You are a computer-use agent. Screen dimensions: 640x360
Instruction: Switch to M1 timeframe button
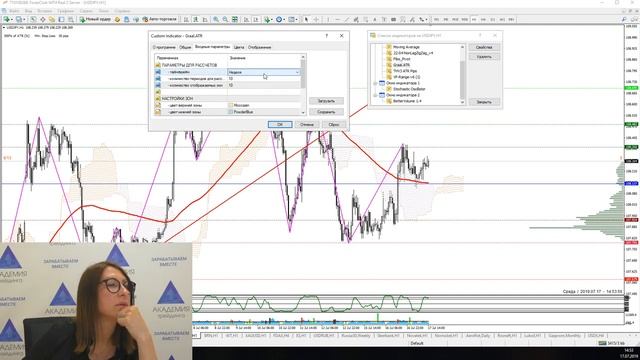pyautogui.click(x=436, y=19)
